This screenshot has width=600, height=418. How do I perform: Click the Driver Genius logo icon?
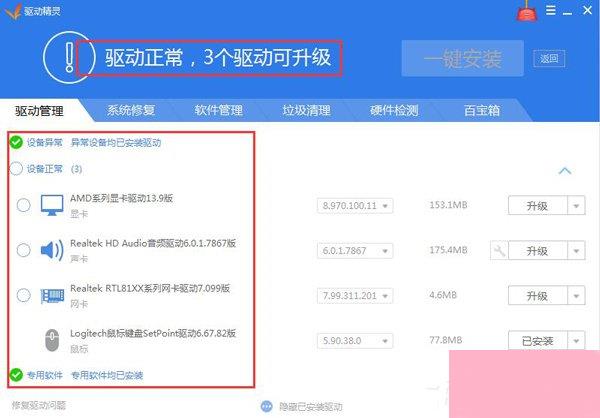tap(13, 11)
